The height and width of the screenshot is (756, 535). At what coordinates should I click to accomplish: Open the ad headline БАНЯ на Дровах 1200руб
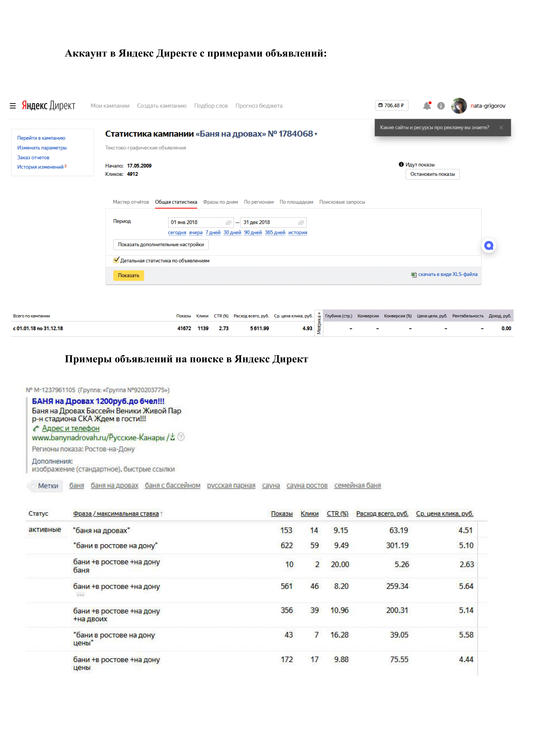click(x=98, y=401)
